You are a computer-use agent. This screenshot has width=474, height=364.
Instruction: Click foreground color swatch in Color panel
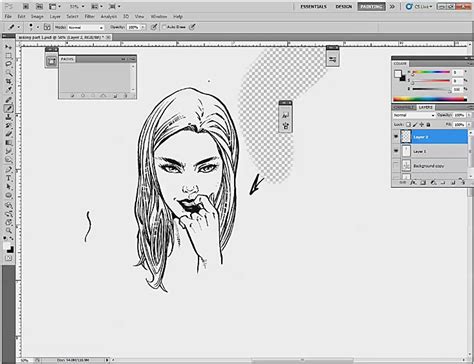pyautogui.click(x=398, y=74)
